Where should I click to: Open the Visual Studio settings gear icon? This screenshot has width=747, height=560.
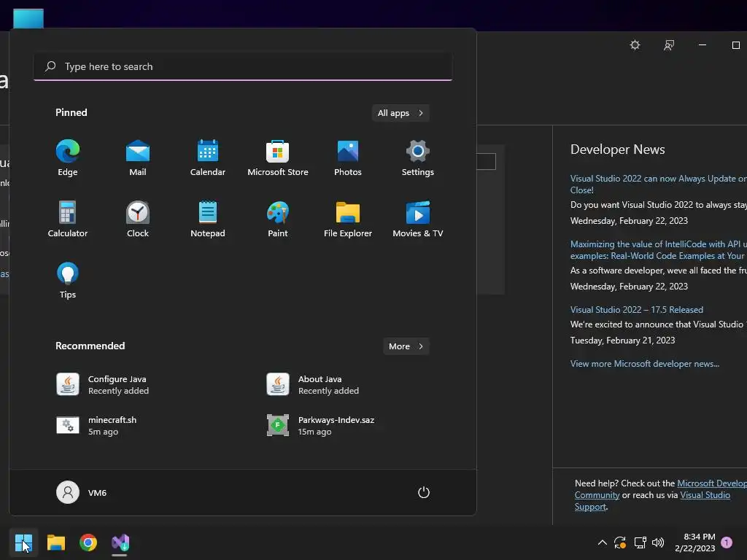click(635, 45)
